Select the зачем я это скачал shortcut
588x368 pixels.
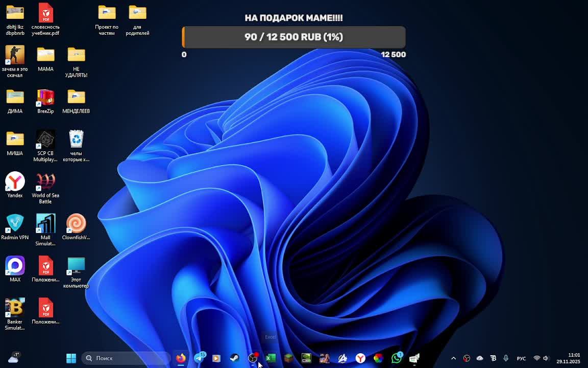(15, 61)
